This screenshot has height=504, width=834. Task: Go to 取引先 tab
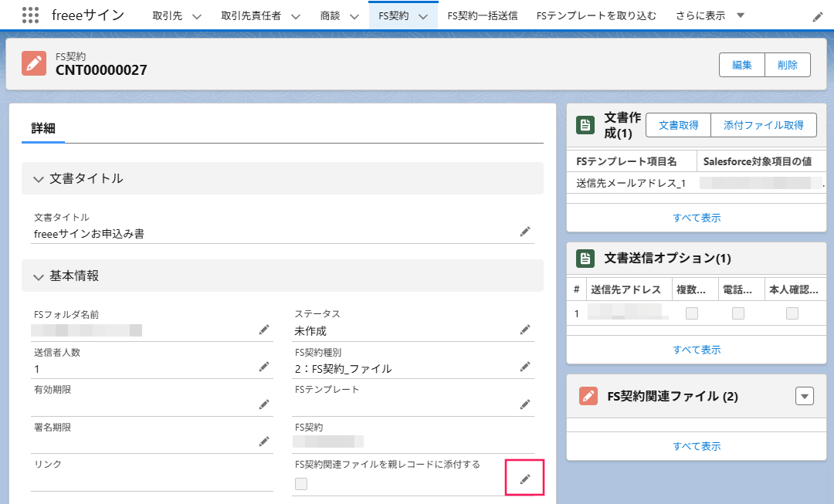pyautogui.click(x=168, y=16)
